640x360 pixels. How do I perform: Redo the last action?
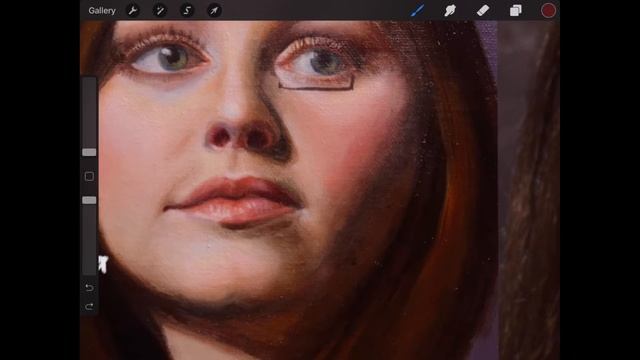[89, 307]
